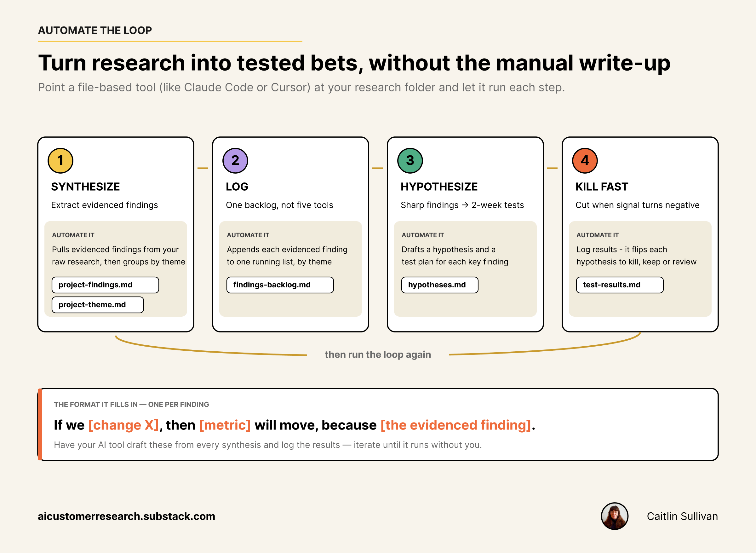Click the [the evidenced finding] placeholder
Image resolution: width=756 pixels, height=553 pixels.
[x=456, y=425]
